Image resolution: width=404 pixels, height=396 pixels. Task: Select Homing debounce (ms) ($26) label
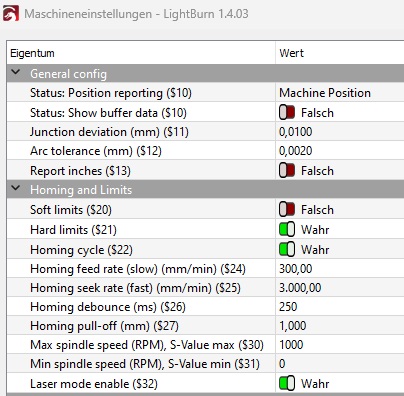tap(108, 307)
